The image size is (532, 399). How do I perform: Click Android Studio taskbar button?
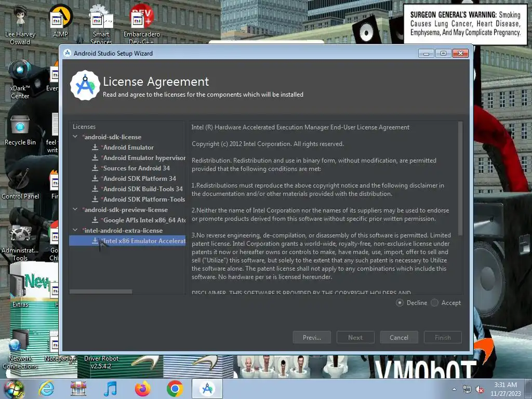click(x=207, y=389)
